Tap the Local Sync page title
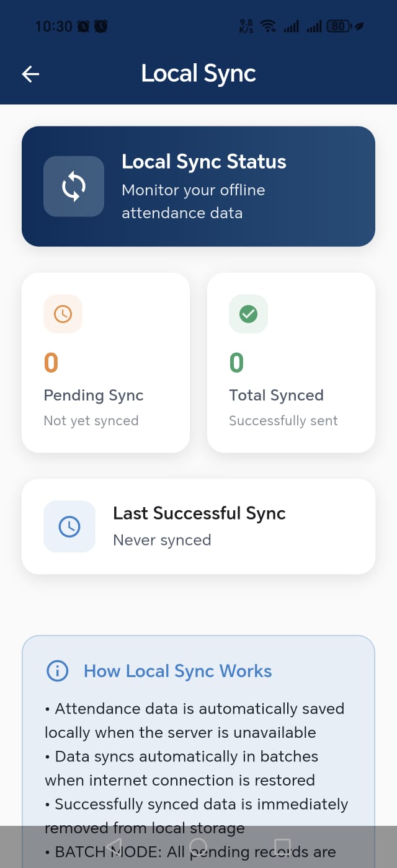397x868 pixels. [x=198, y=74]
